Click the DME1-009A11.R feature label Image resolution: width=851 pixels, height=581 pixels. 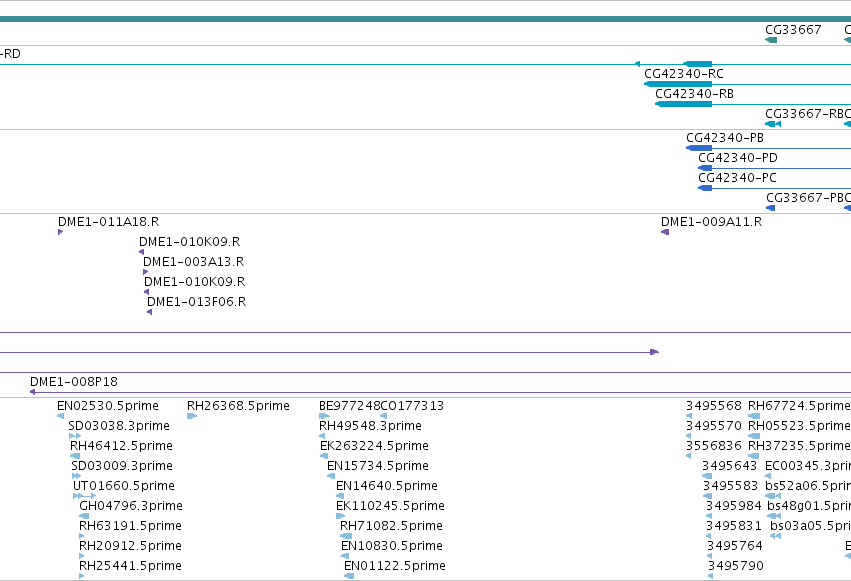[712, 222]
